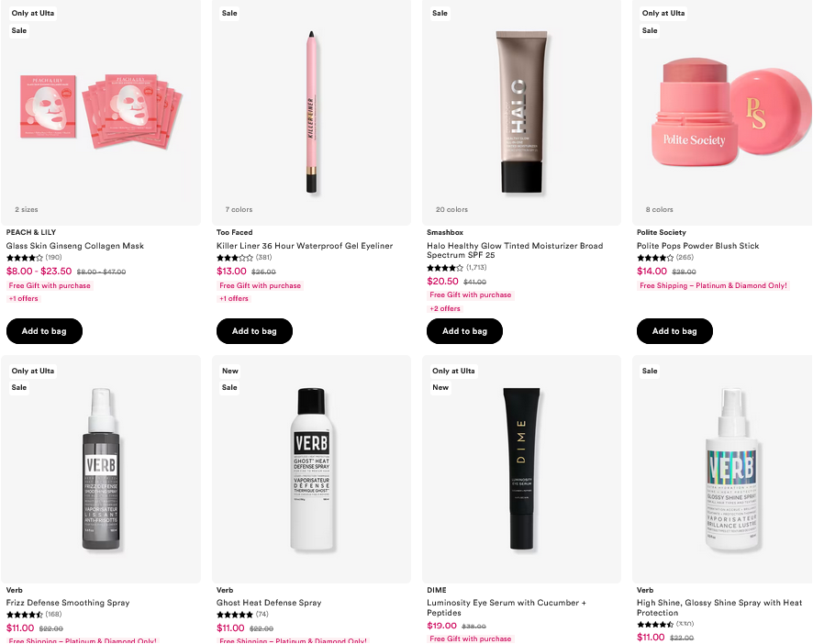
Task: View +2 offers on Smashbox Halo
Action: (445, 308)
